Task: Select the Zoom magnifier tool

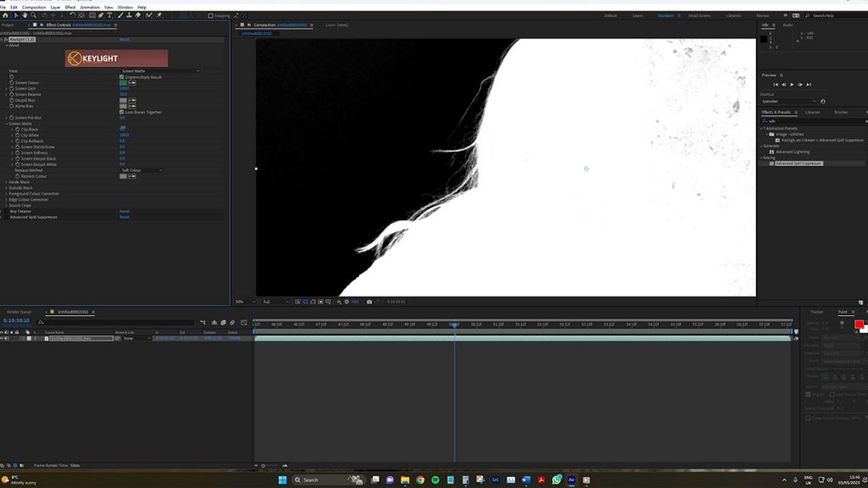Action: pos(34,15)
